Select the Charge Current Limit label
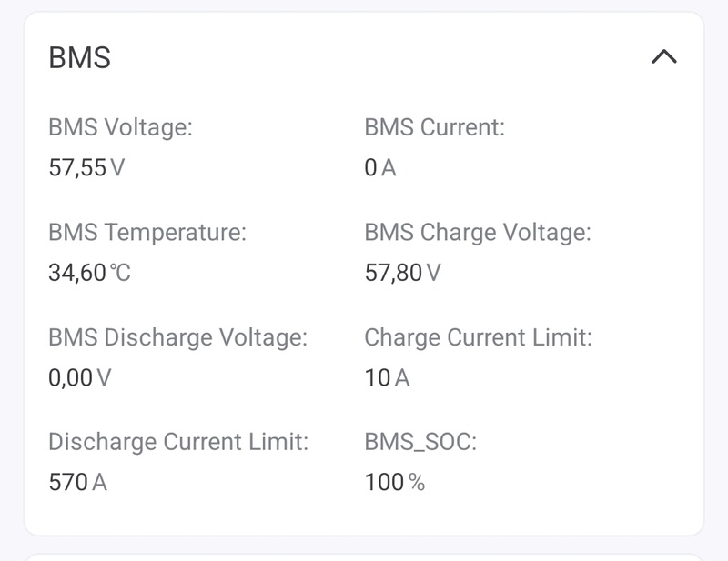 (x=478, y=337)
